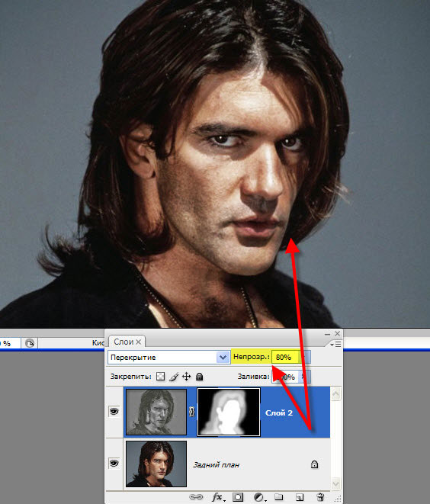
Task: Hide Задний план layer visibility eye
Action: point(114,463)
